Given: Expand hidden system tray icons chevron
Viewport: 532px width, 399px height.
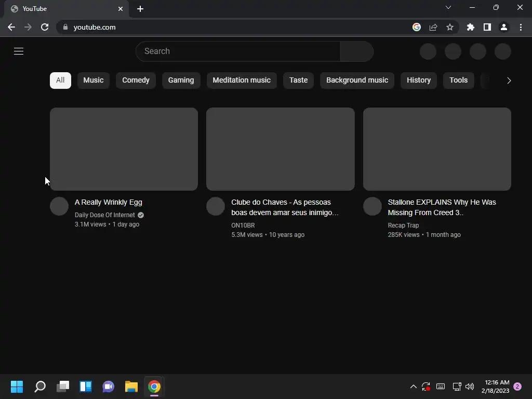Looking at the screenshot, I should pos(413,387).
